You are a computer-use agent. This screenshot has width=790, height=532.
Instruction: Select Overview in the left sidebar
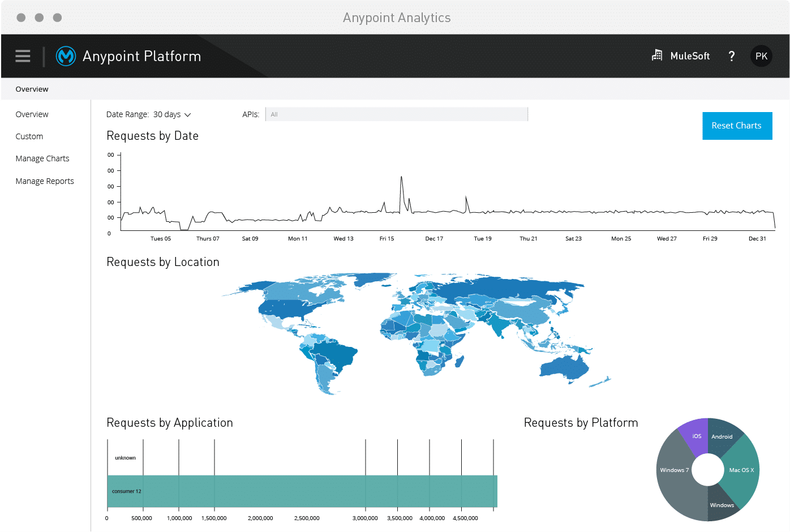tap(32, 114)
